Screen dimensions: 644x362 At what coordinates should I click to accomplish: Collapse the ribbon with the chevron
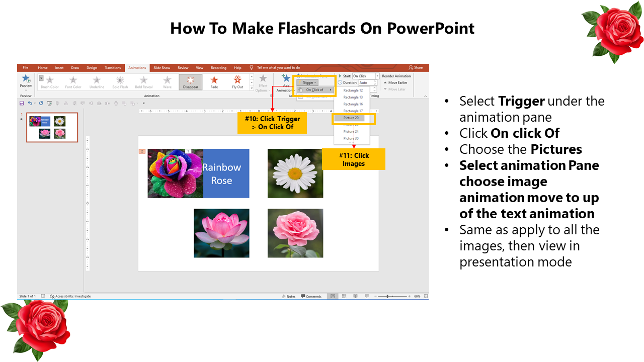tap(426, 96)
